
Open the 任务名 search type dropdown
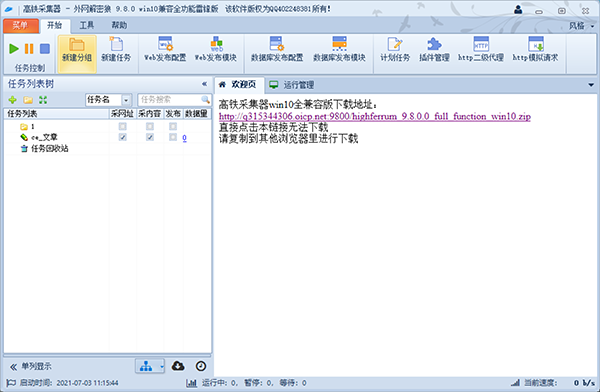pyautogui.click(x=126, y=100)
